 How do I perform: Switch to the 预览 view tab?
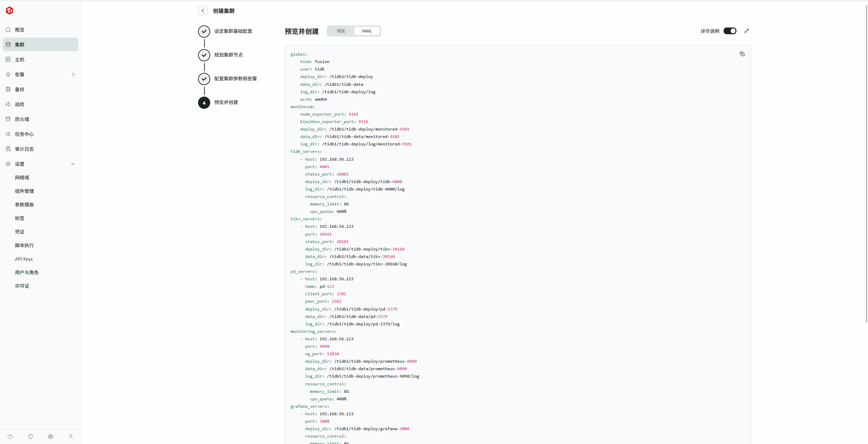(341, 31)
